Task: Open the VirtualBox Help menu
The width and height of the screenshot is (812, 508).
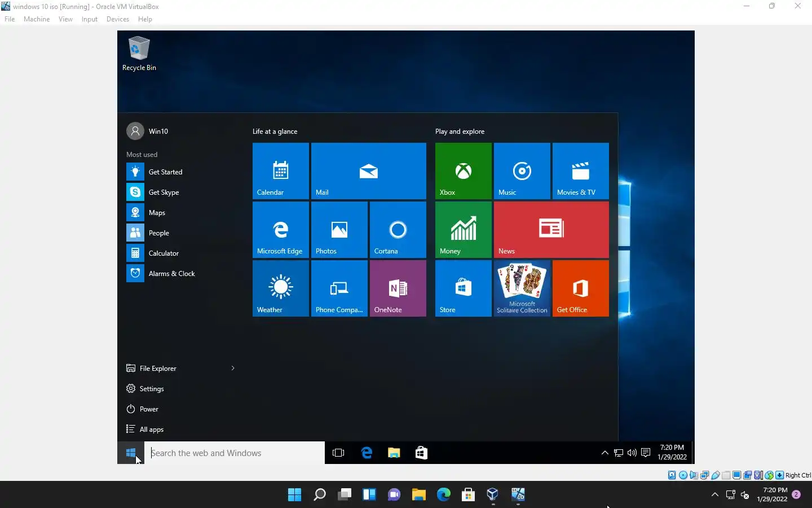Action: pyautogui.click(x=145, y=19)
